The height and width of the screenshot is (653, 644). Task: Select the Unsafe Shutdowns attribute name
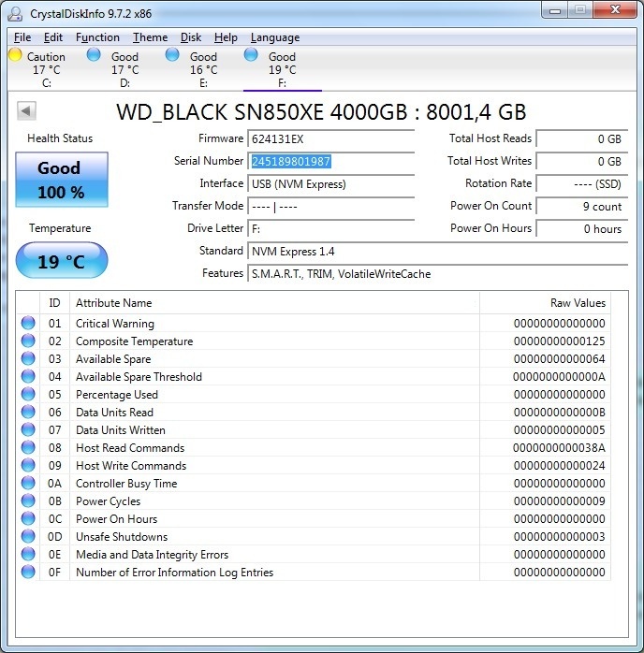(x=122, y=536)
